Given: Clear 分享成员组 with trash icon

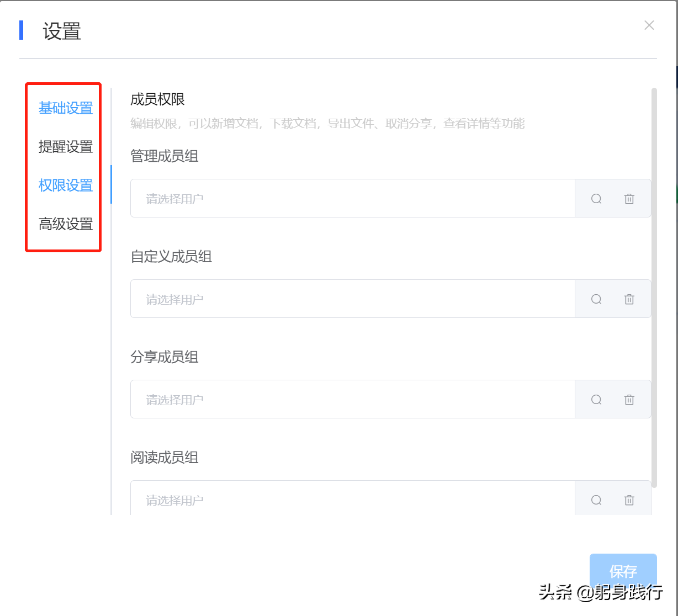Looking at the screenshot, I should [x=629, y=400].
